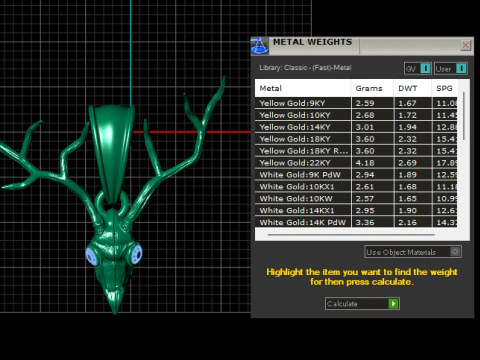The width and height of the screenshot is (480, 360).
Task: Select the Yellow Gold:14KY row
Action: [x=356, y=127]
